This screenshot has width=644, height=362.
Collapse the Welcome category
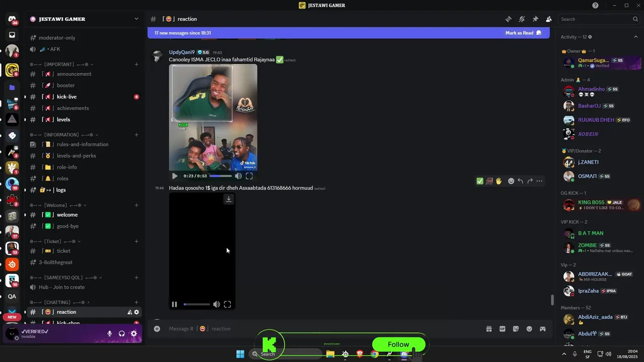(58, 205)
